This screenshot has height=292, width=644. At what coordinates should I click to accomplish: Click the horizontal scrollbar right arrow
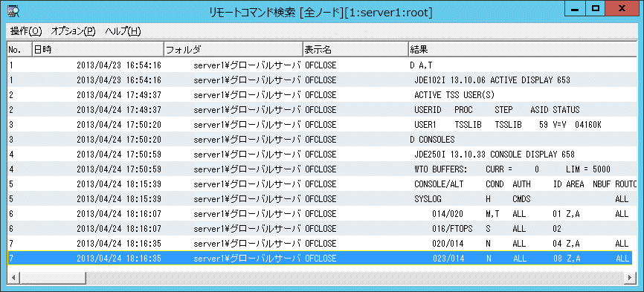629,278
